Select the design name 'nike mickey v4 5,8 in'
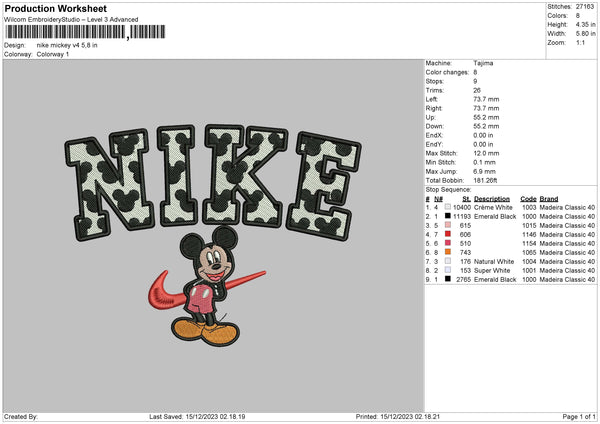 tap(67, 45)
